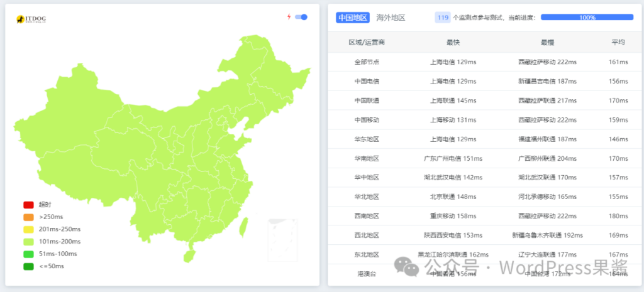Click the >250ms orange legend swatch
The height and width of the screenshot is (292, 644).
28,217
